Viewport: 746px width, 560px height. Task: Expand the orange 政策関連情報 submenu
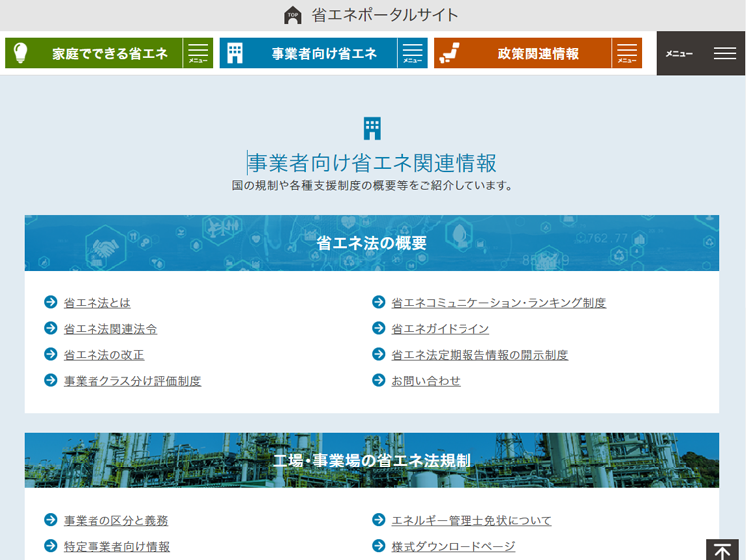[627, 53]
